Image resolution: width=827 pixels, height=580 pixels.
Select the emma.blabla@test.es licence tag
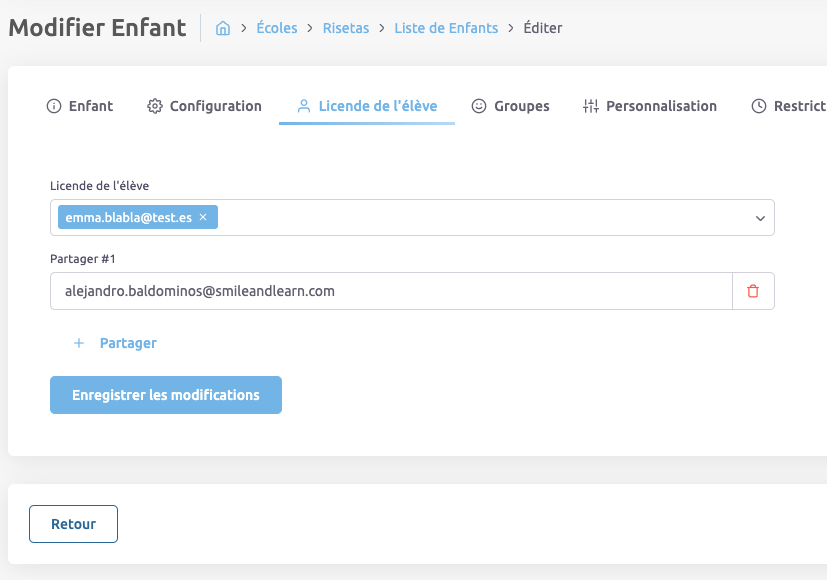click(x=128, y=217)
